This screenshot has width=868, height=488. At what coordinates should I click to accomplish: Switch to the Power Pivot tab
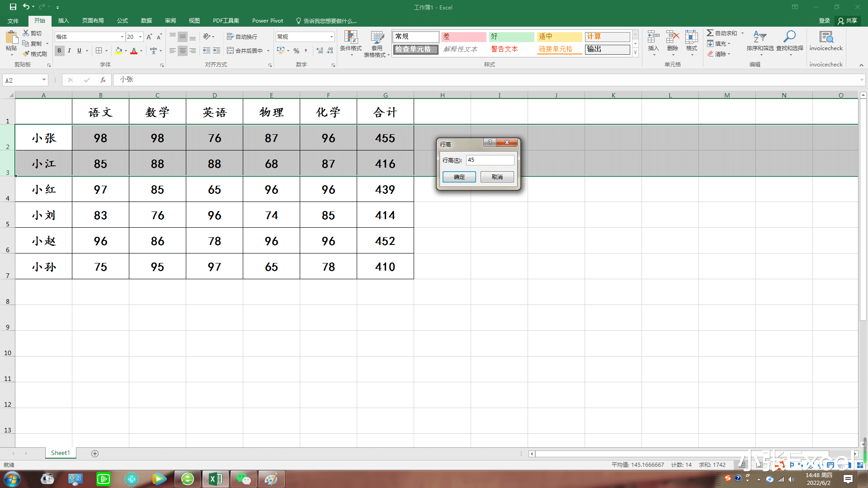[268, 21]
